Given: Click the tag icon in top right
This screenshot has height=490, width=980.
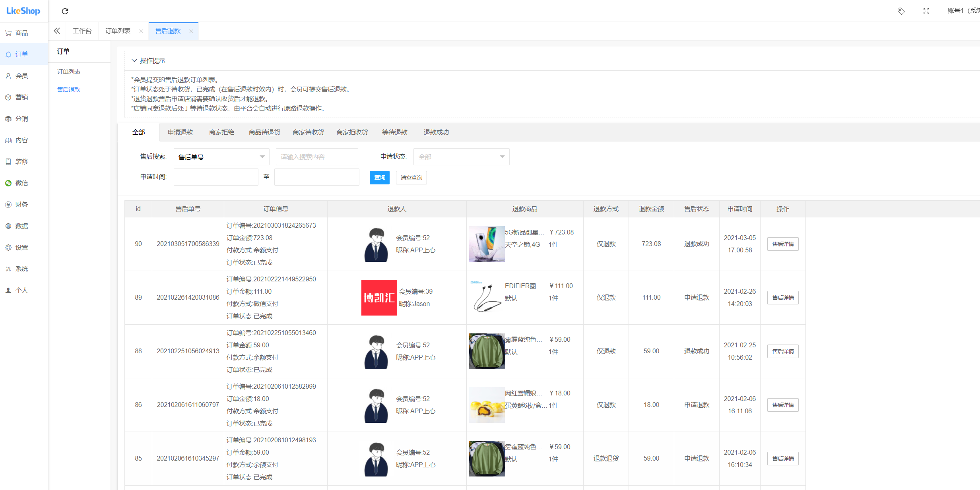Looking at the screenshot, I should (x=901, y=11).
